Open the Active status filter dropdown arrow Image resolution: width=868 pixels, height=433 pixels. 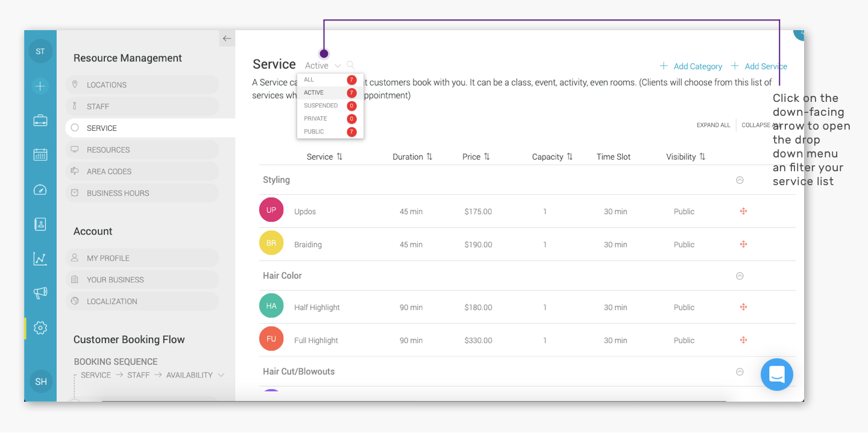pos(338,66)
